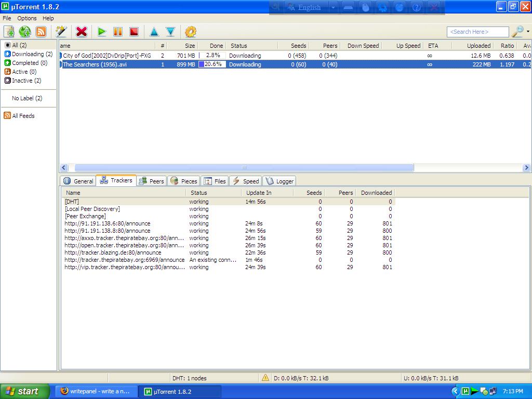Switch to the Logger tab
Viewport: 532px width, 399px height.
(279, 181)
